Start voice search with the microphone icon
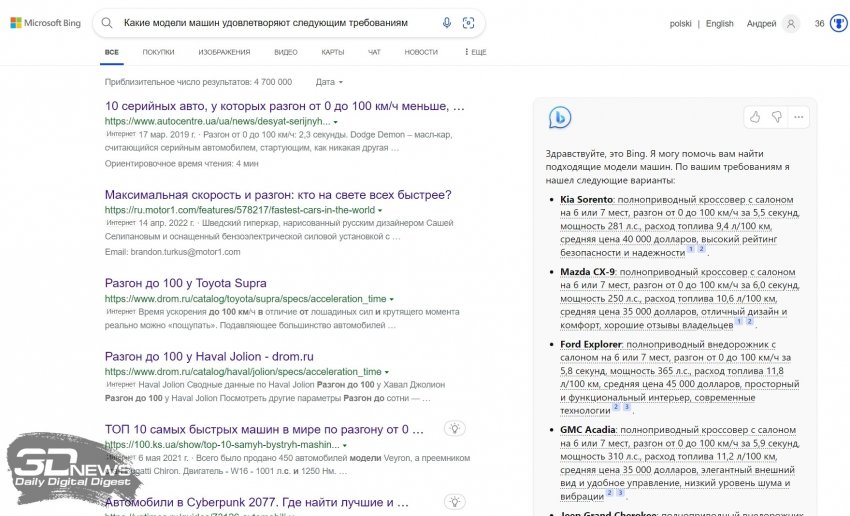 [446, 23]
